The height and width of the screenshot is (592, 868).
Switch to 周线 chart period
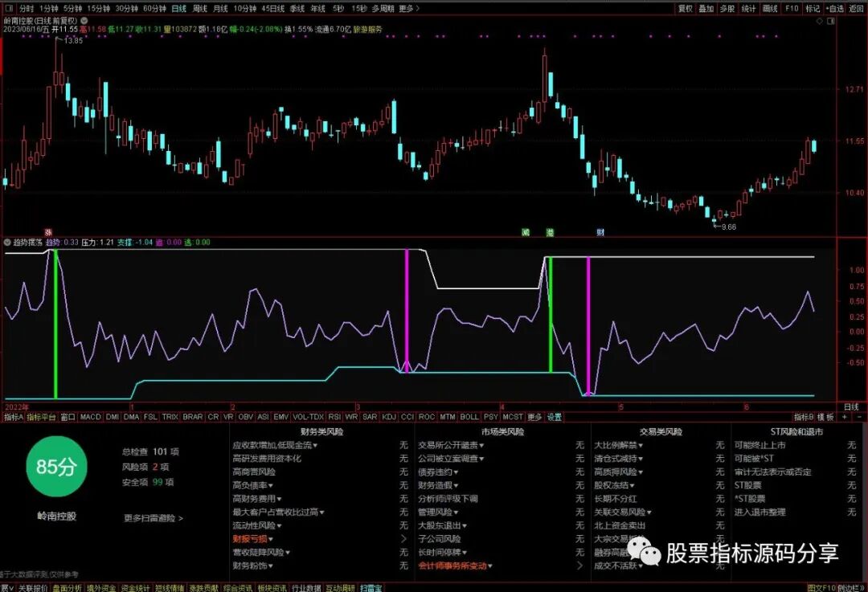200,8
